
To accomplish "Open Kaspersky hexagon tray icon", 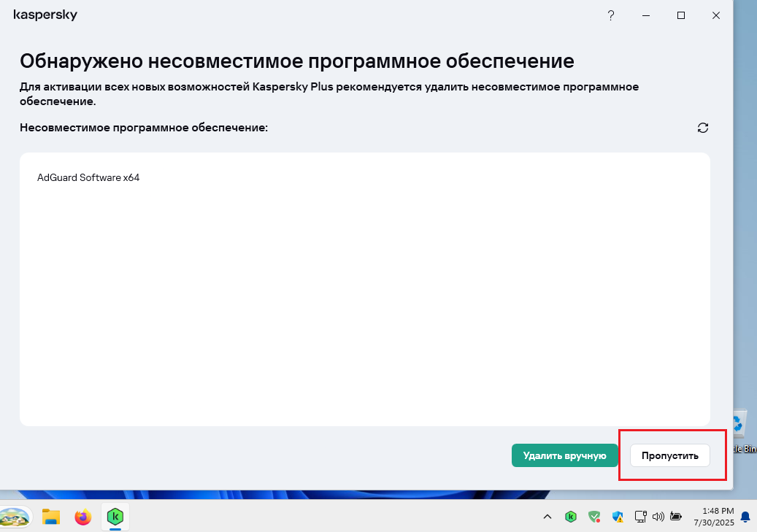I will click(571, 517).
